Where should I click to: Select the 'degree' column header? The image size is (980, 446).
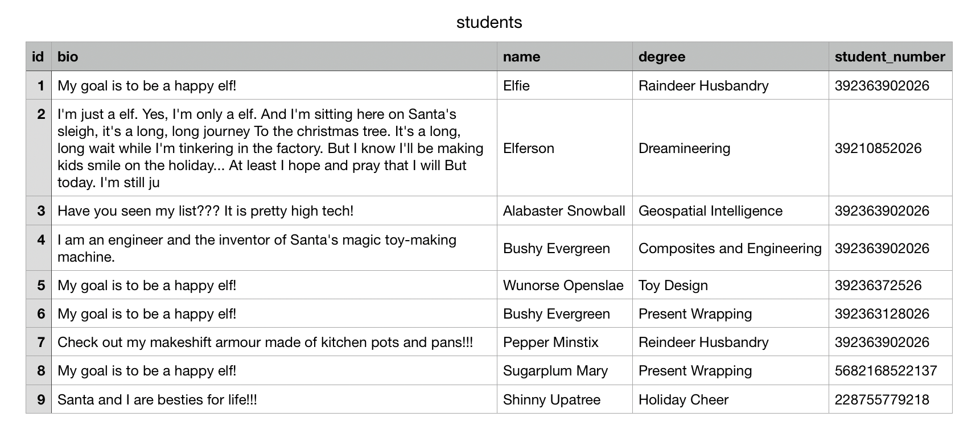pos(731,56)
